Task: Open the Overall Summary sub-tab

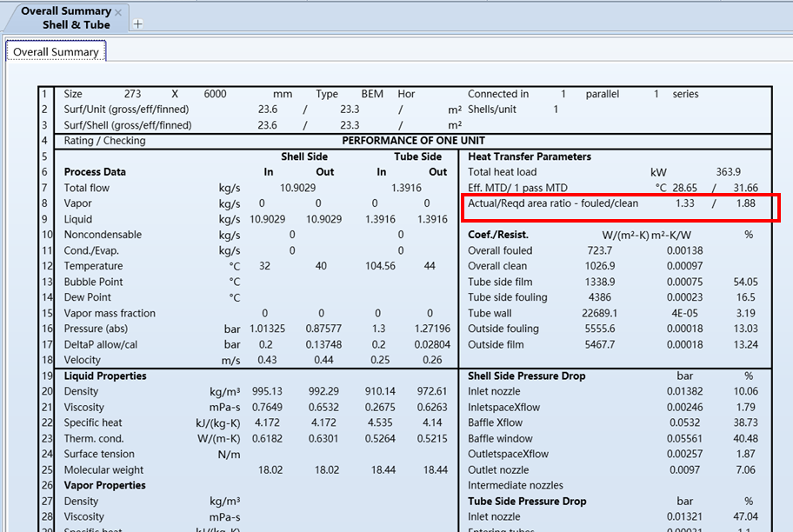Action: click(56, 51)
